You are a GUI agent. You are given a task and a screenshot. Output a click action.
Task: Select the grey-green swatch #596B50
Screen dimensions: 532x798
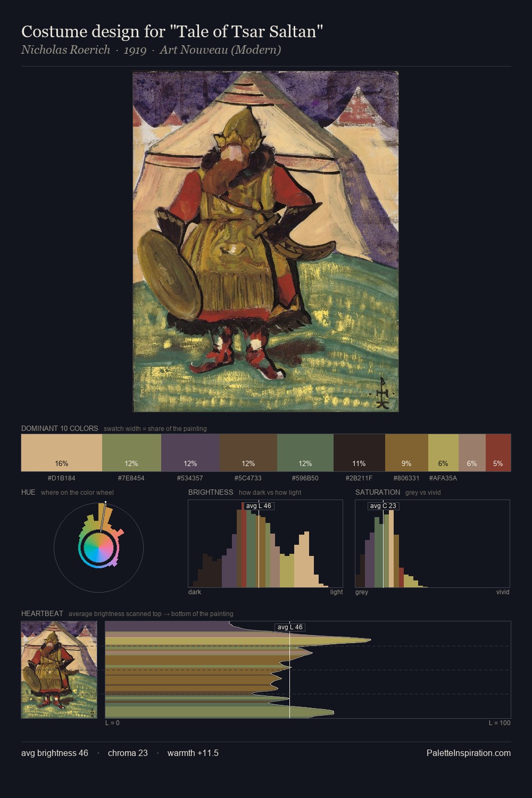pyautogui.click(x=305, y=453)
